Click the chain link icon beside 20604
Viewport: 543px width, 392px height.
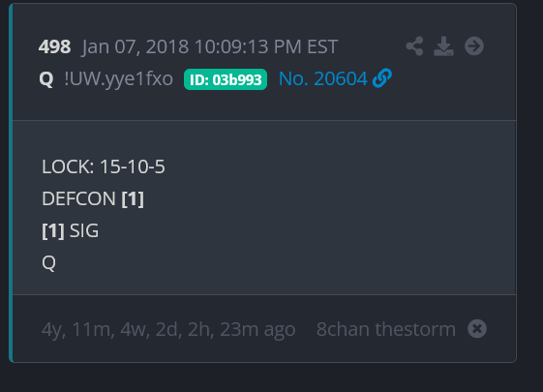point(382,77)
